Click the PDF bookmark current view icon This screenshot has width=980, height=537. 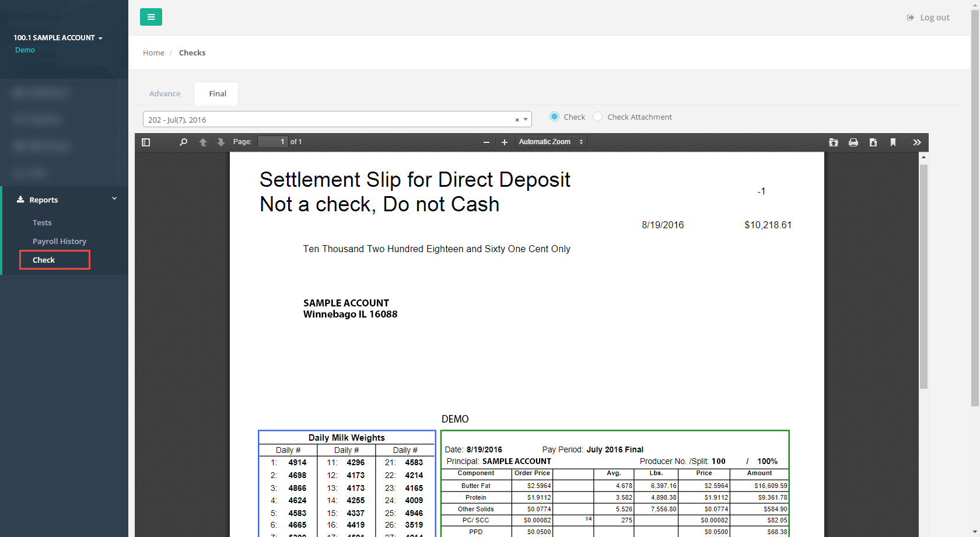(893, 142)
